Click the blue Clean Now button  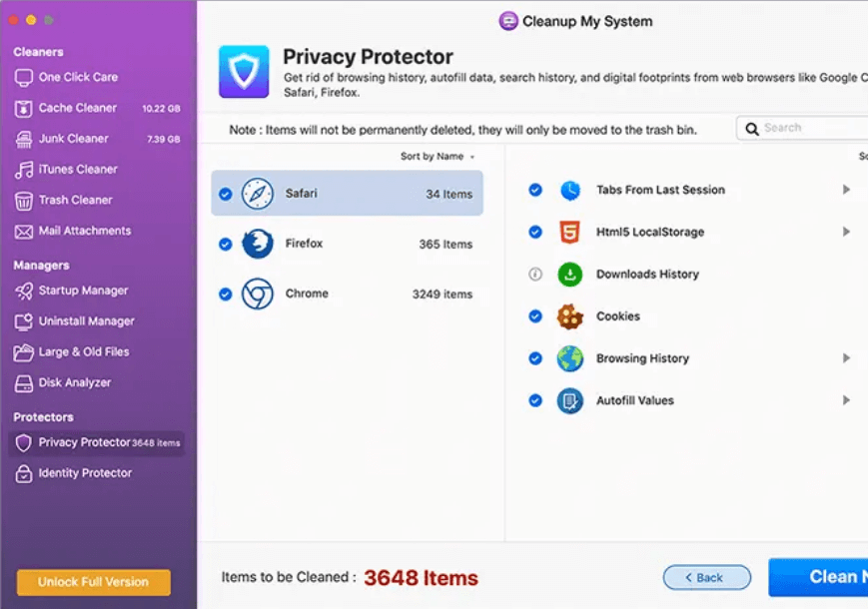point(818,577)
